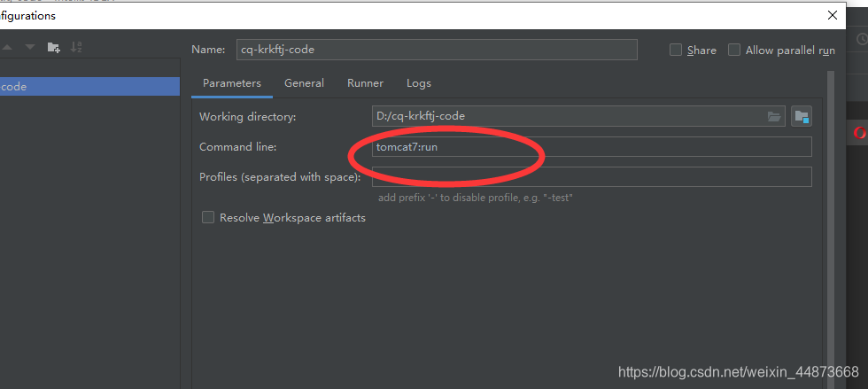Viewport: 868px width, 389px height.
Task: Focus the Working directory path field
Action: click(578, 116)
